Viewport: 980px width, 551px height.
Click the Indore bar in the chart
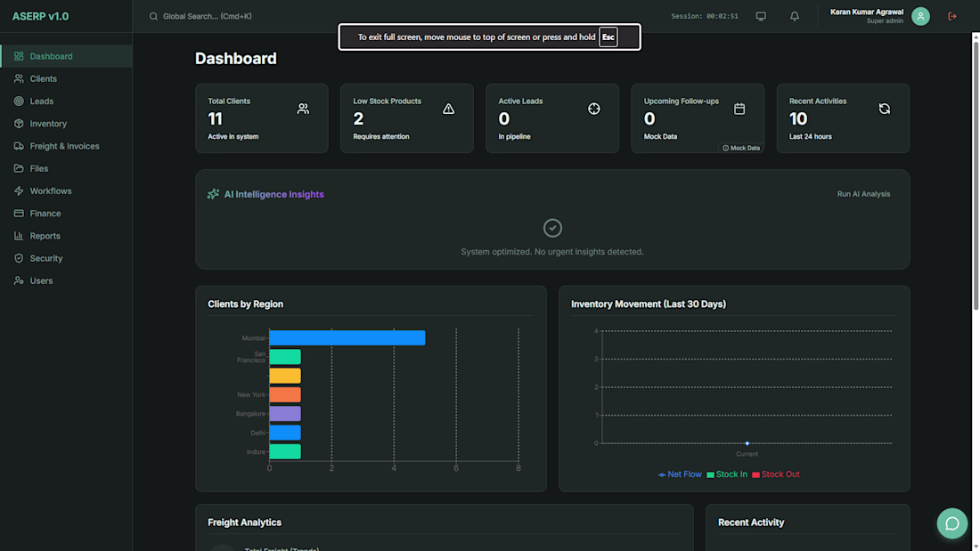click(x=285, y=451)
